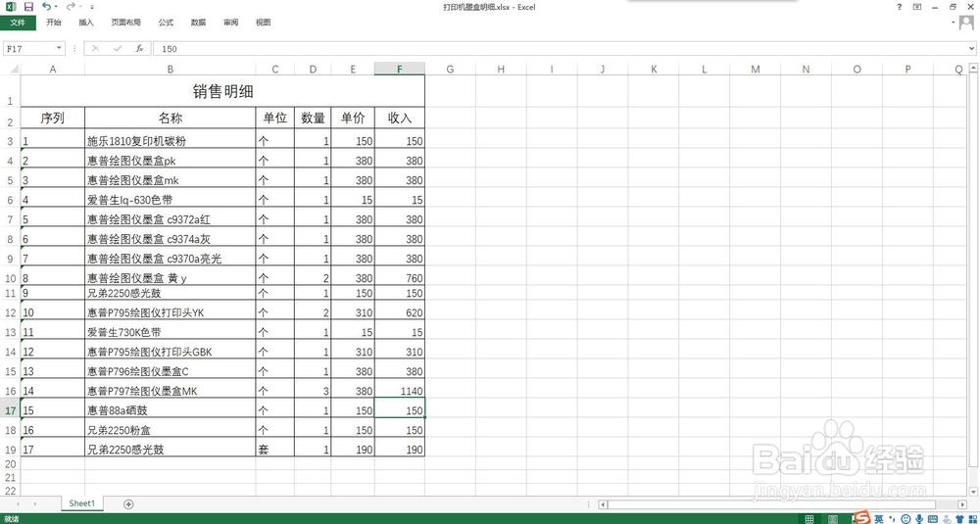The width and height of the screenshot is (980, 524).
Task: Click the previous sheet navigation arrow
Action: [18, 504]
